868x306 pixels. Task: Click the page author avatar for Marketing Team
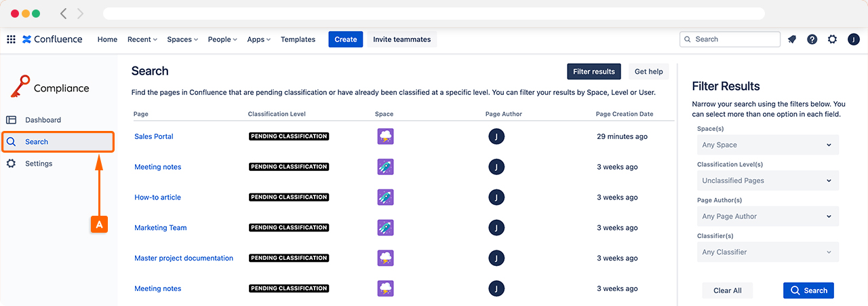[496, 228]
